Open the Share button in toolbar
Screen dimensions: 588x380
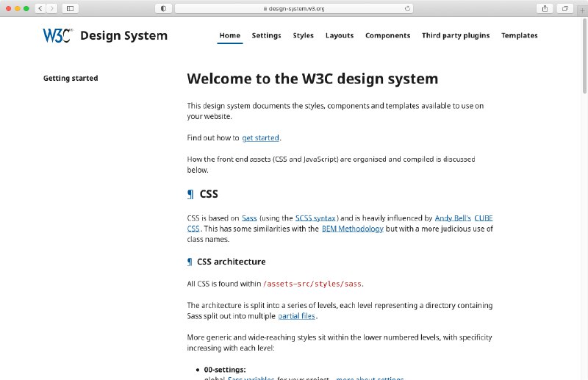(545, 8)
